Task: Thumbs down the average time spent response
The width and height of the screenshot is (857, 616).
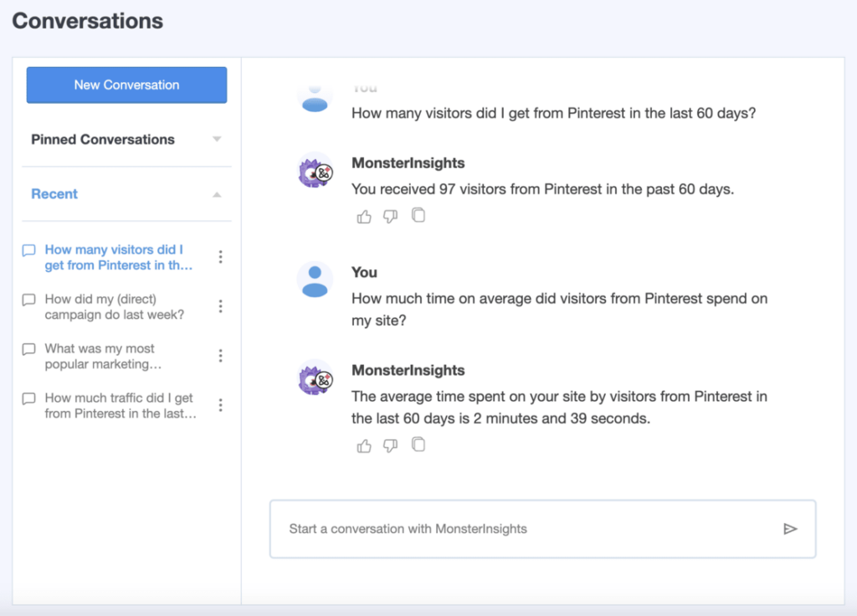Action: (391, 445)
